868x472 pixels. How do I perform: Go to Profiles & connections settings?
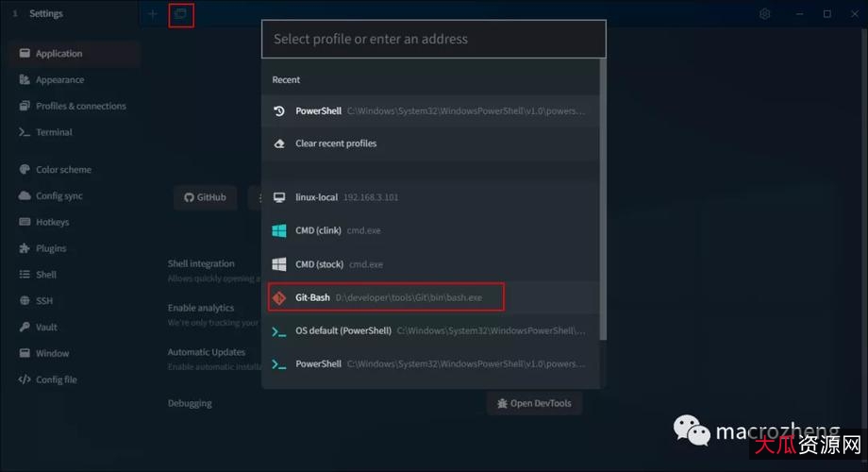(80, 106)
